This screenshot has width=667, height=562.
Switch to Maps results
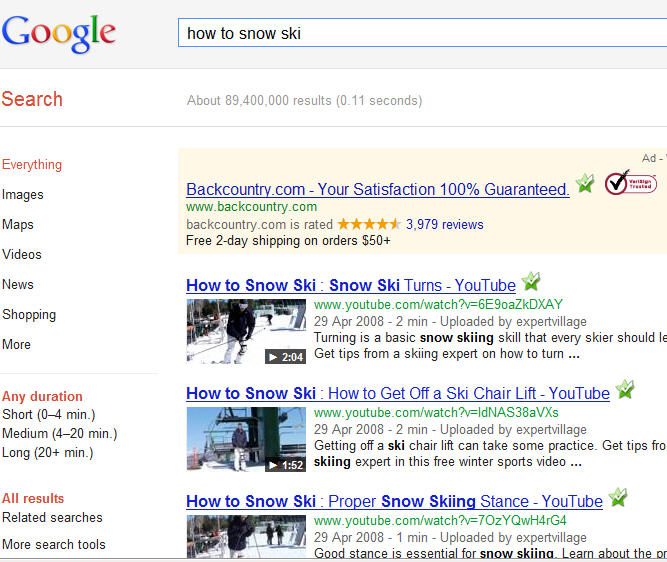(x=17, y=224)
